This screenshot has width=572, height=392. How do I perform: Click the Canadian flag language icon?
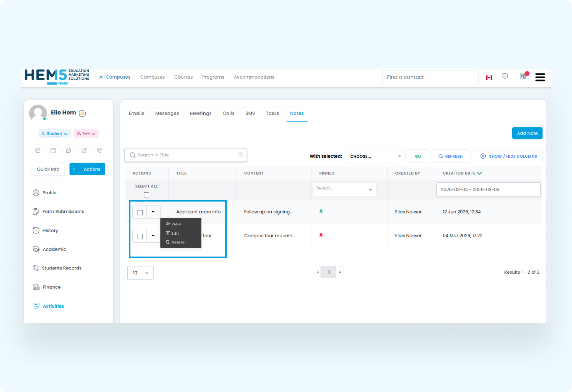[489, 77]
